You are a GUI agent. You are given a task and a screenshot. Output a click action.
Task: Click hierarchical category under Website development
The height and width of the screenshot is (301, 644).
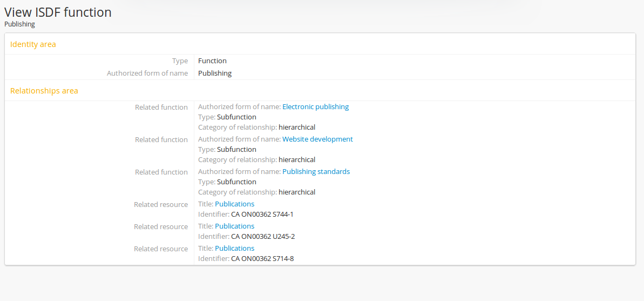click(296, 160)
